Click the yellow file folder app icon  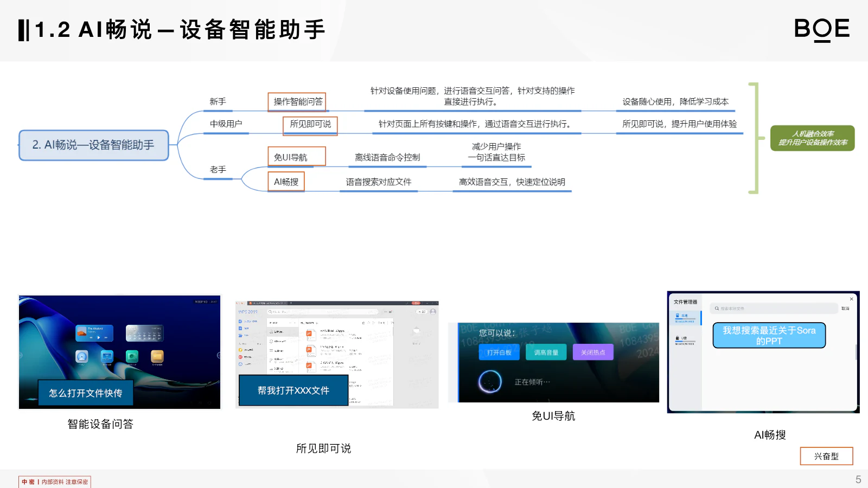tap(157, 356)
